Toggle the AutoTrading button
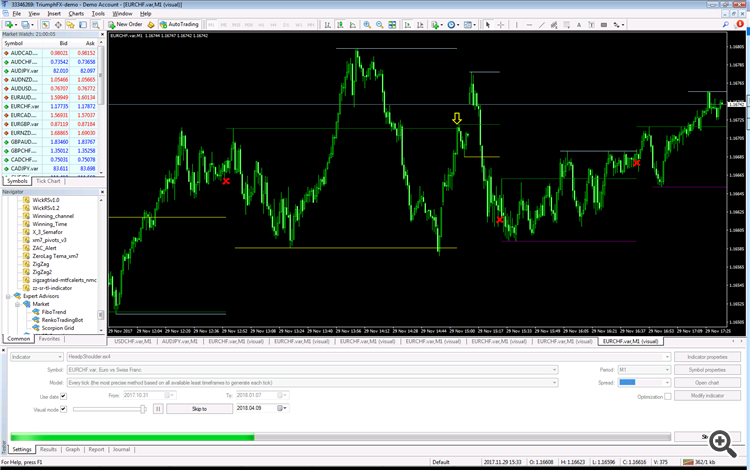This screenshot has width=750, height=470. tap(179, 24)
